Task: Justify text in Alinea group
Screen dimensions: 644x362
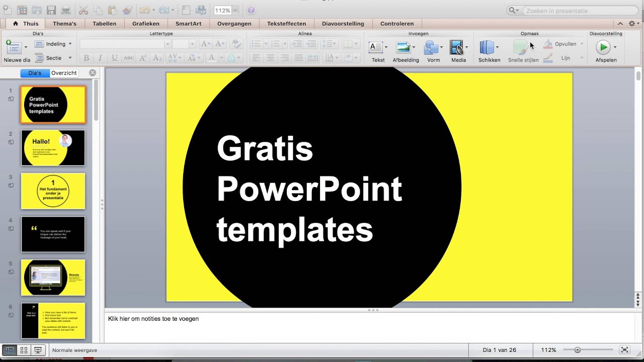Action: 299,58
